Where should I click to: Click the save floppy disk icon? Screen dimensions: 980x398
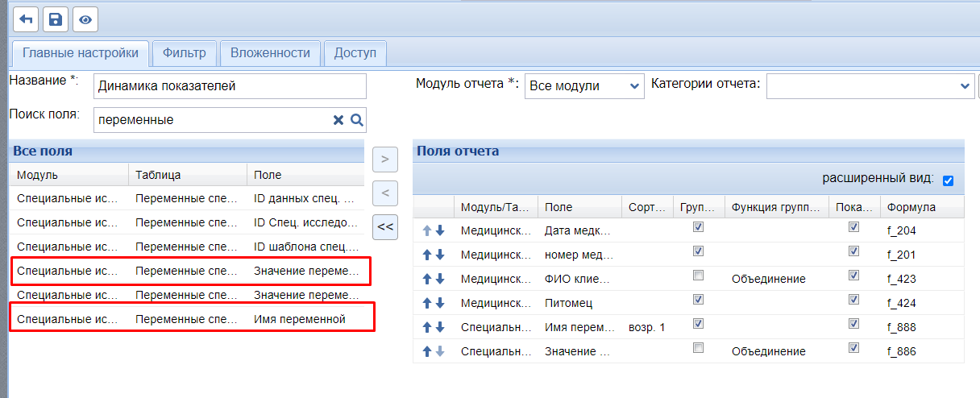(x=56, y=19)
